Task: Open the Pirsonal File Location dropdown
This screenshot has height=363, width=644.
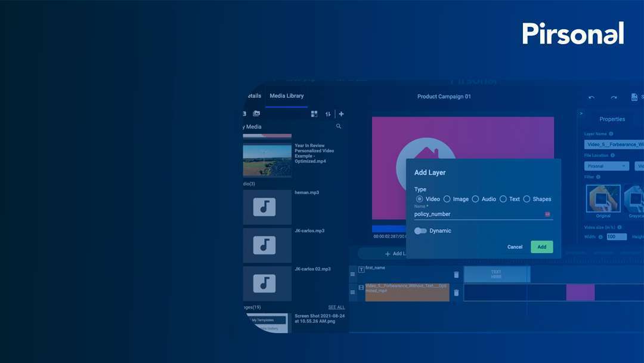Action: (606, 166)
